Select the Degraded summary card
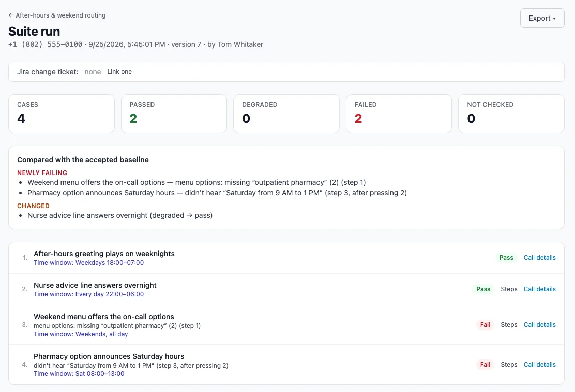The width and height of the screenshot is (575, 392). (x=286, y=114)
